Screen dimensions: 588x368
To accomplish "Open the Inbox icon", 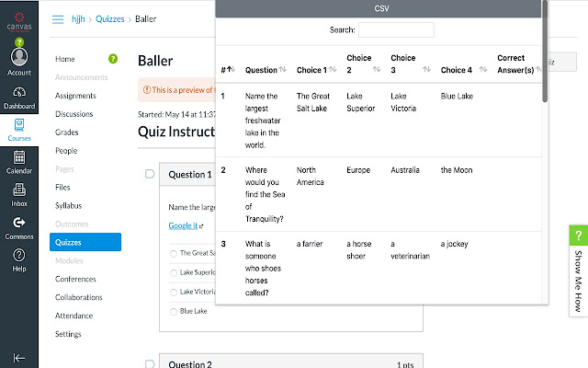I will coord(19,190).
